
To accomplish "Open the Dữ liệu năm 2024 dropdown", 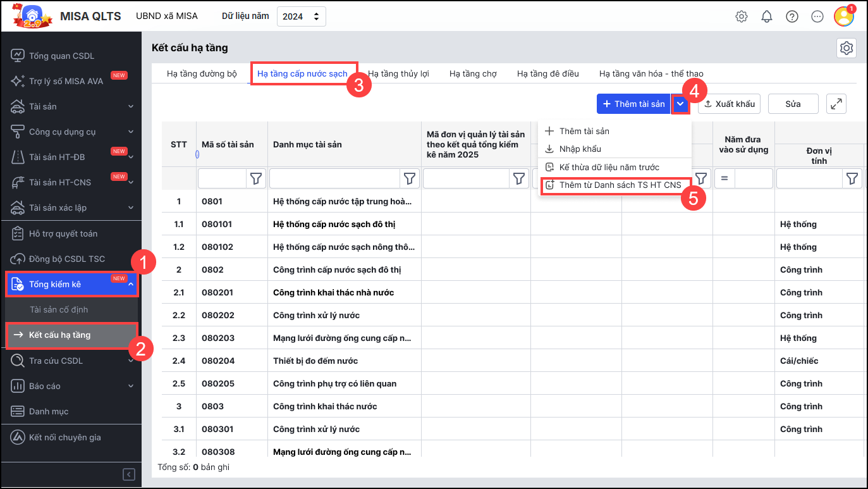I will 302,16.
